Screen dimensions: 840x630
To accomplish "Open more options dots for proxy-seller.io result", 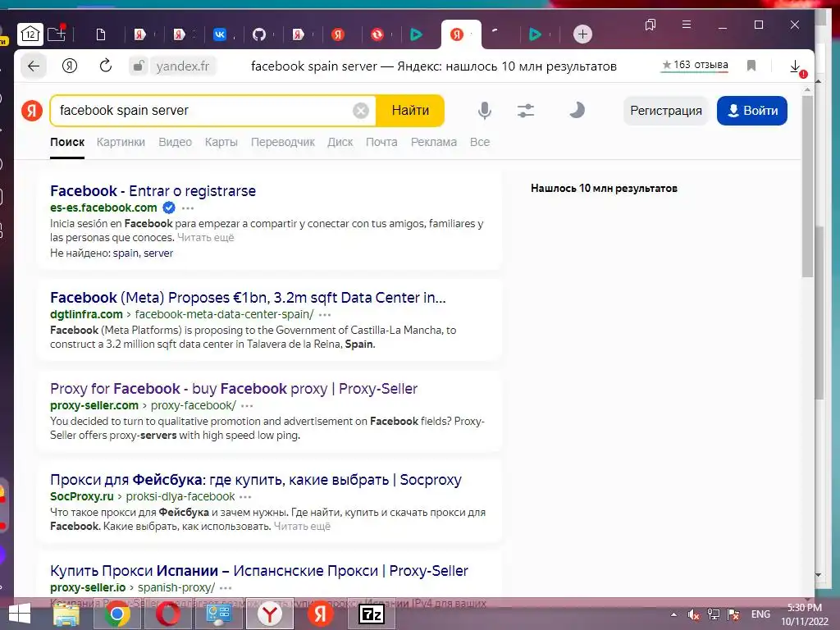I will coord(226,588).
